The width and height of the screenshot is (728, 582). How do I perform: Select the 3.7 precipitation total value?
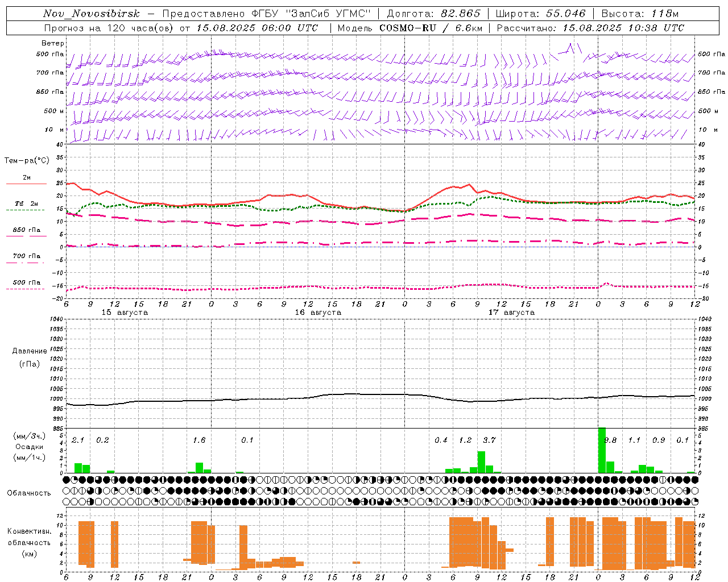coord(489,440)
